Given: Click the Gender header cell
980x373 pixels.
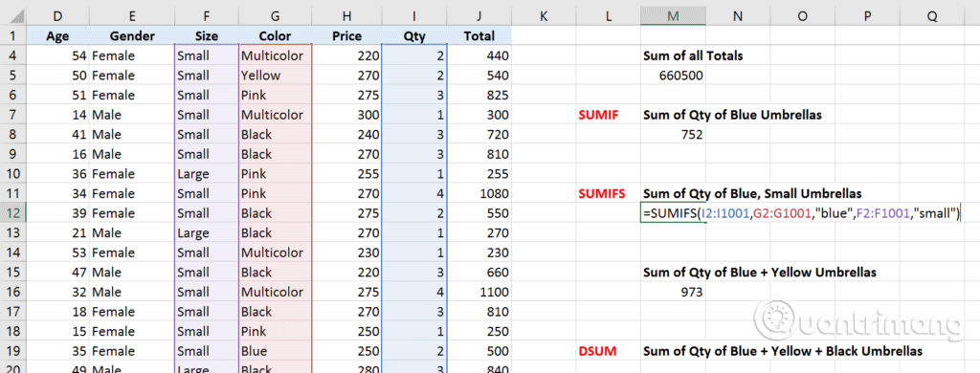Looking at the screenshot, I should tap(132, 36).
